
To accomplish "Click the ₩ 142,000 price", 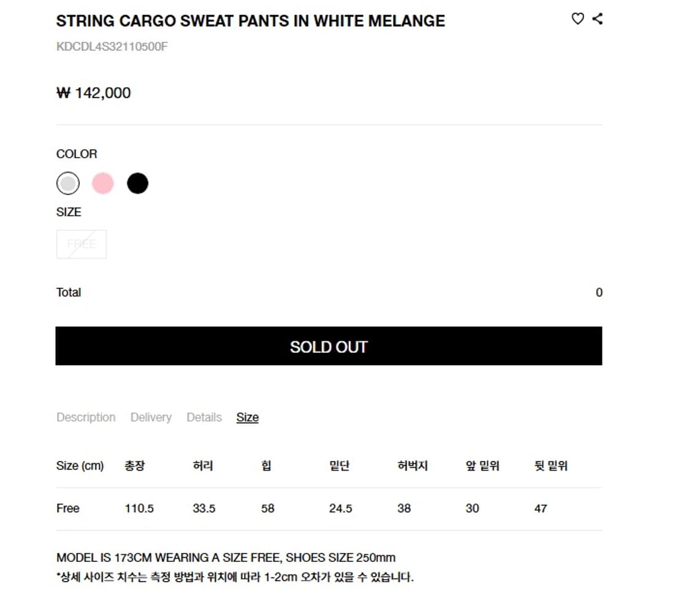I will tap(94, 93).
